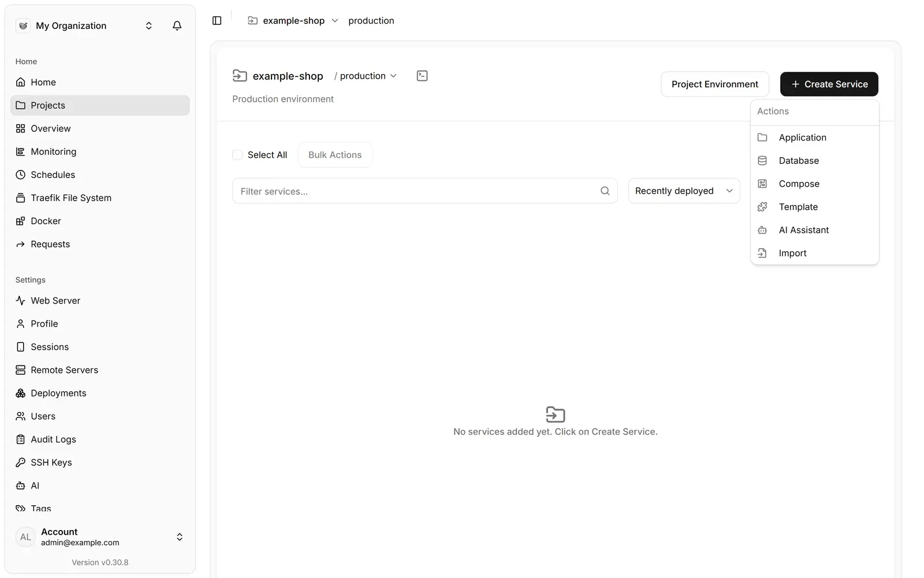Open Sessions settings link
924x578 pixels.
100,347
